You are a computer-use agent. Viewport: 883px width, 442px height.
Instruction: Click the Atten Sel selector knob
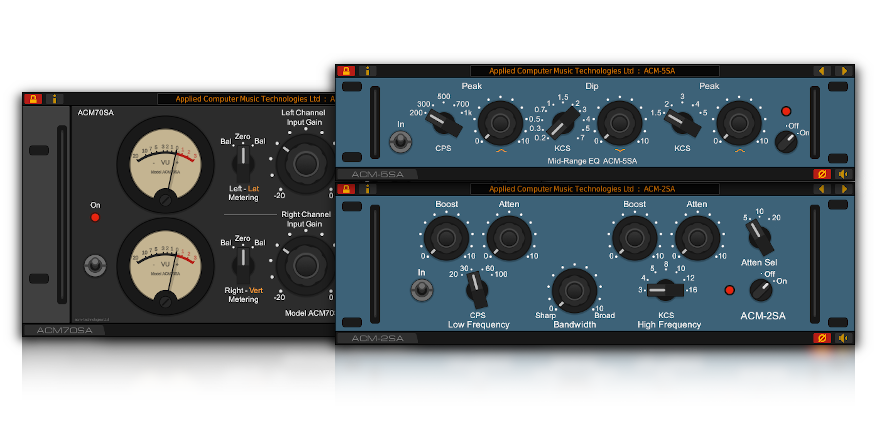coord(759,238)
